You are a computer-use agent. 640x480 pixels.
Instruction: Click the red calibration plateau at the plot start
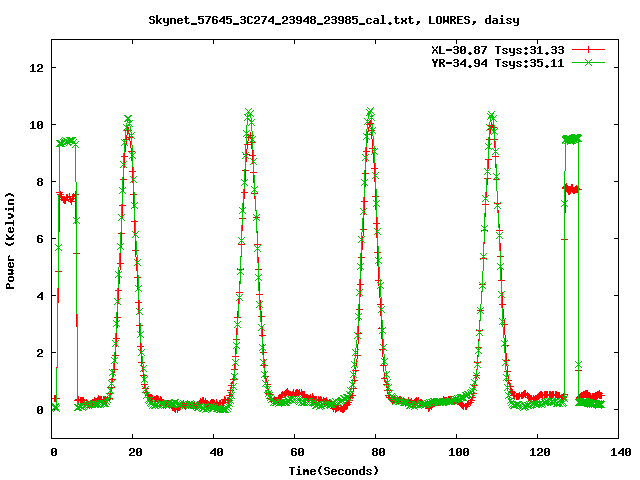(x=67, y=198)
